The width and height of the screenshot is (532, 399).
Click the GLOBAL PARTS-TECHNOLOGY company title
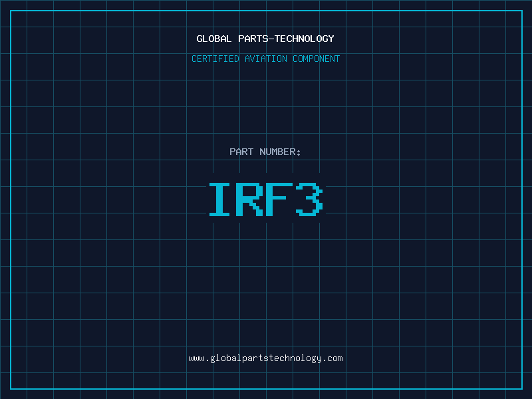[x=265, y=39]
